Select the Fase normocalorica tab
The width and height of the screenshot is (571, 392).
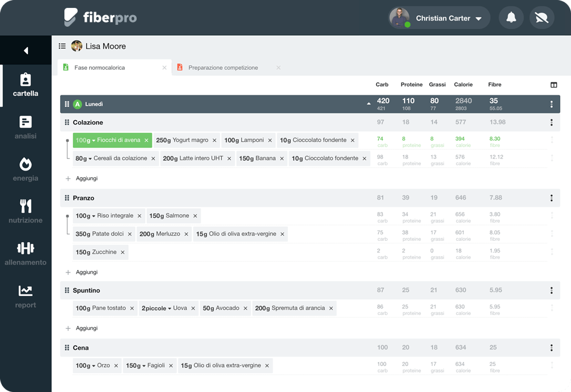coord(100,68)
